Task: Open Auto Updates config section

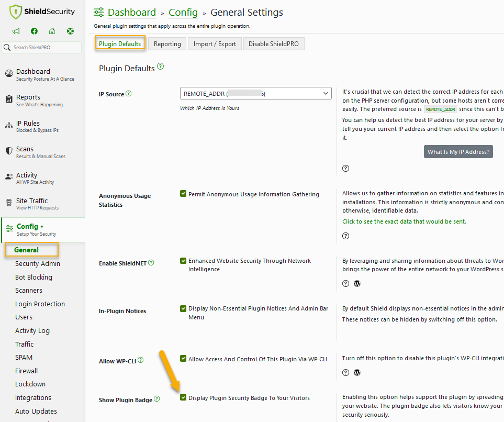Action: click(x=36, y=411)
